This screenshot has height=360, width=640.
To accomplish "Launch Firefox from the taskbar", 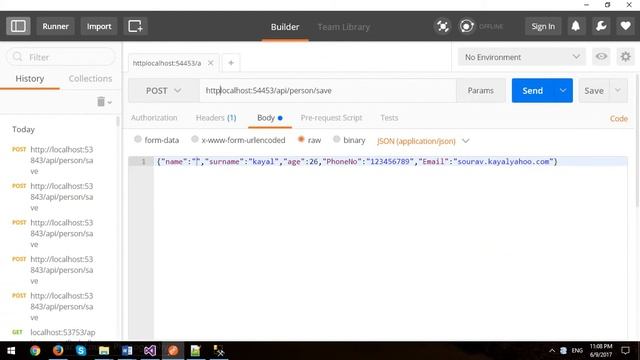I will point(58,351).
